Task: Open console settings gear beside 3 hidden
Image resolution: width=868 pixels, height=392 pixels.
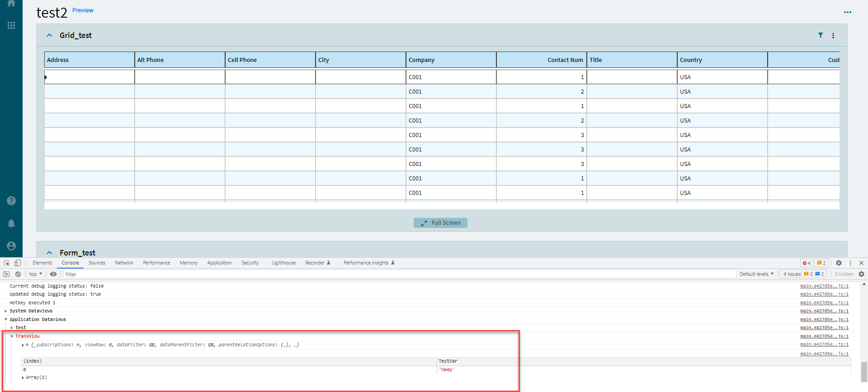Action: coord(861,274)
